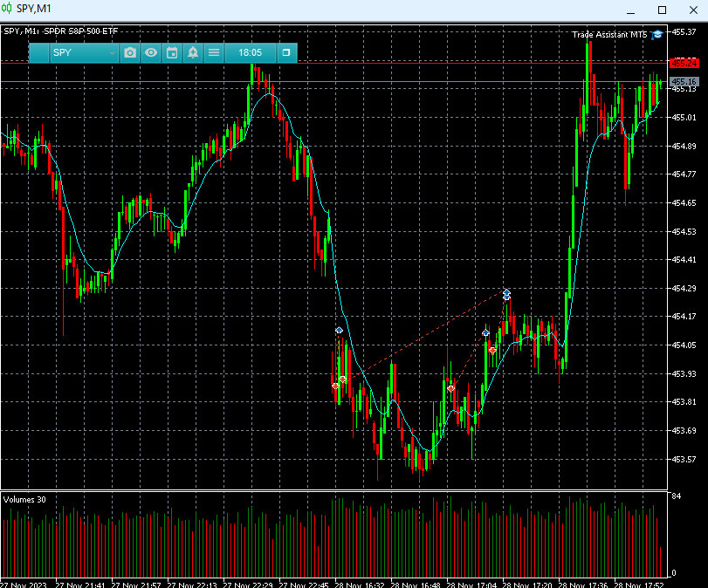
Task: Close the SPY,M1 chart window
Action: click(693, 10)
